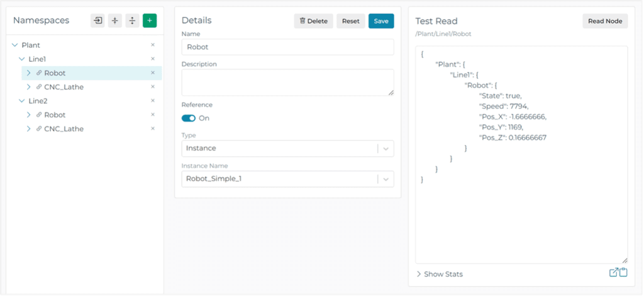Select CNC_Lathe under Line1
This screenshot has height=296, width=644.
(64, 87)
